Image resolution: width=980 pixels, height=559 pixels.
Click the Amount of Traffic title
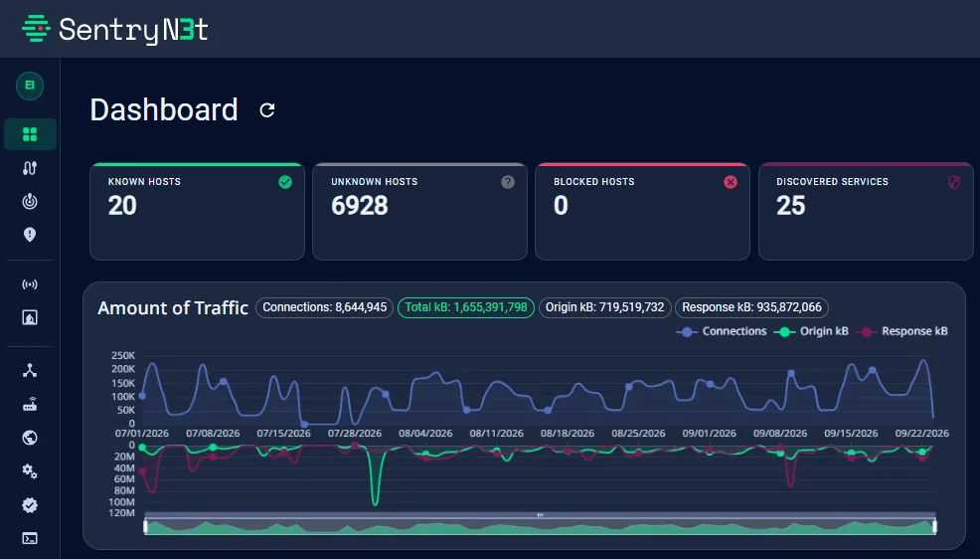coord(173,308)
